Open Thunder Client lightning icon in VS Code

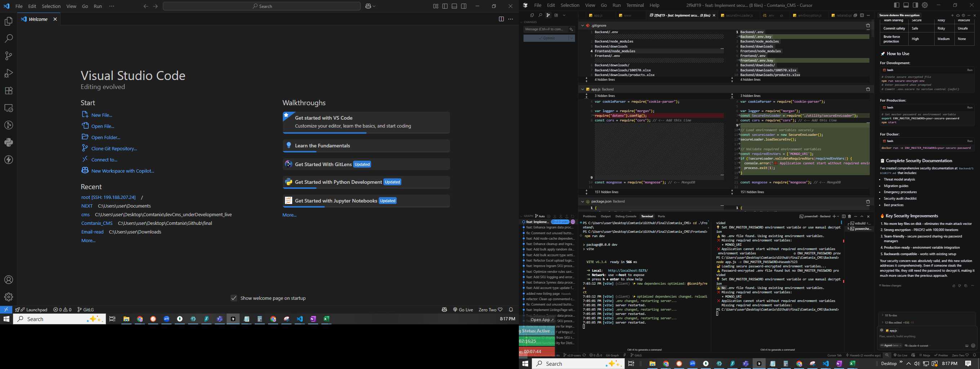click(8, 160)
